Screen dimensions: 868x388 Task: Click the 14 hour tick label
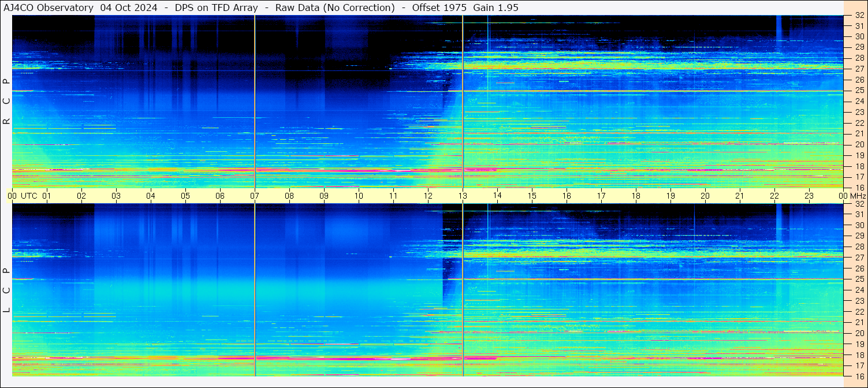[497, 196]
